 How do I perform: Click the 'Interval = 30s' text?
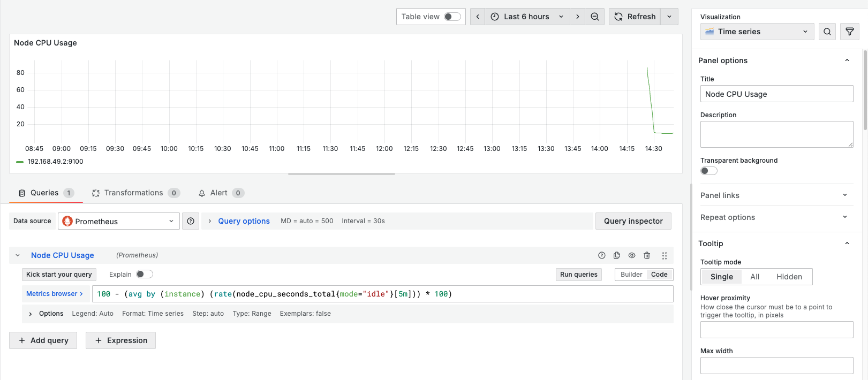363,221
